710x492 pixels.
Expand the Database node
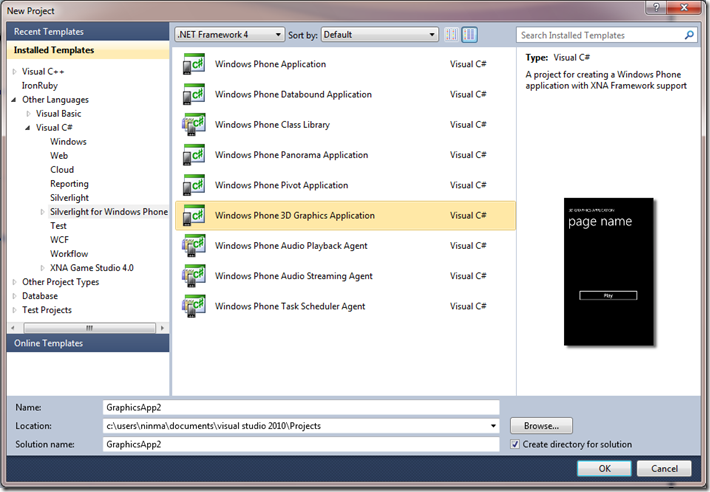[x=14, y=296]
